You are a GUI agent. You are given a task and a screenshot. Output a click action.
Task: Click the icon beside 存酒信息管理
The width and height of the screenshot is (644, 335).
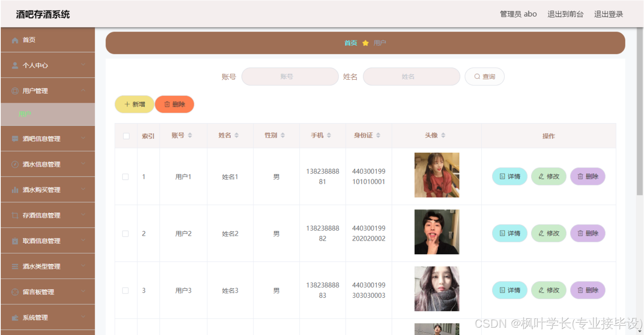pyautogui.click(x=15, y=215)
